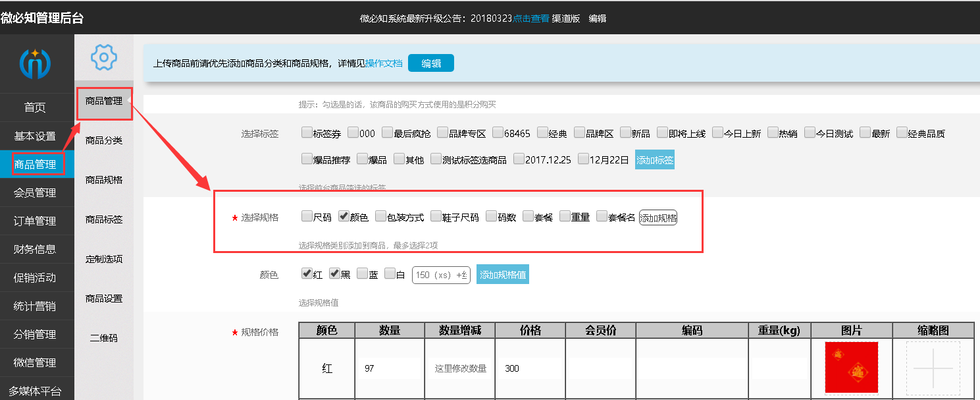Click the 添加标签 button
980x400 pixels.
pos(654,159)
